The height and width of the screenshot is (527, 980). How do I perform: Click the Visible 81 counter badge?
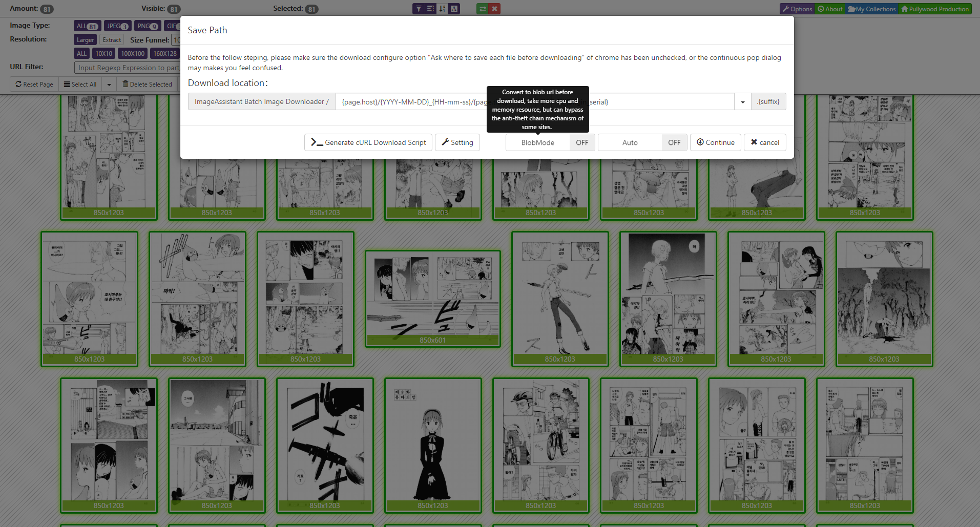[174, 9]
